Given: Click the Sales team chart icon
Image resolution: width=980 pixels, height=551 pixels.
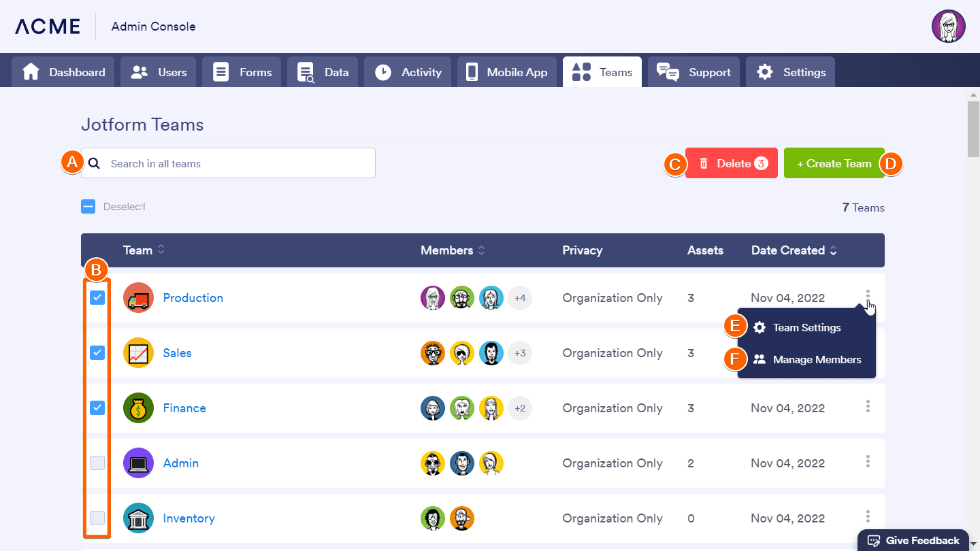Looking at the screenshot, I should (x=138, y=353).
